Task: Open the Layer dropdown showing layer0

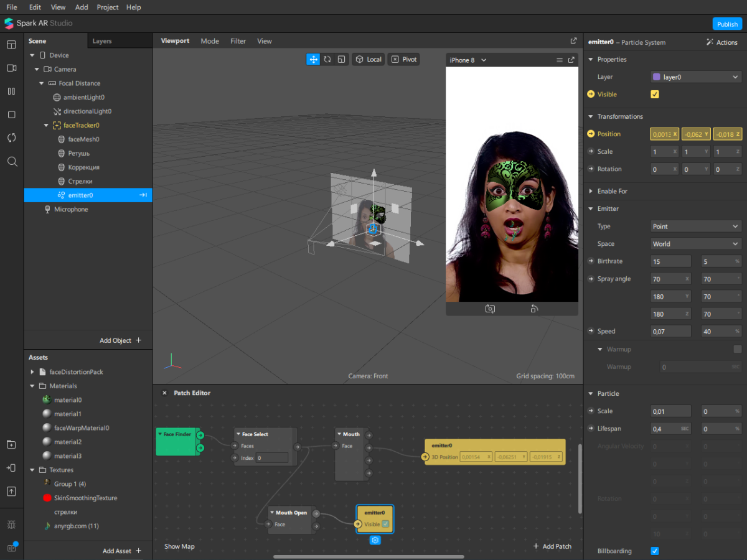Action: click(x=695, y=77)
